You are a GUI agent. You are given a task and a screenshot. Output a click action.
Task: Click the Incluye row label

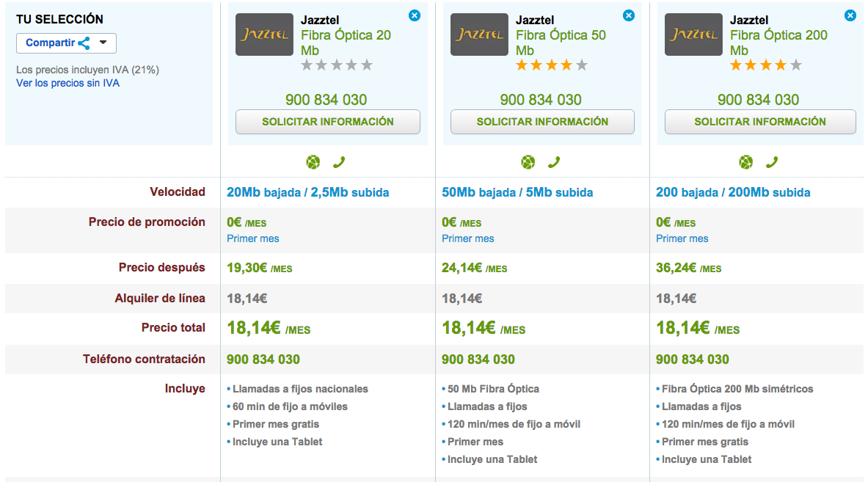[x=185, y=389]
